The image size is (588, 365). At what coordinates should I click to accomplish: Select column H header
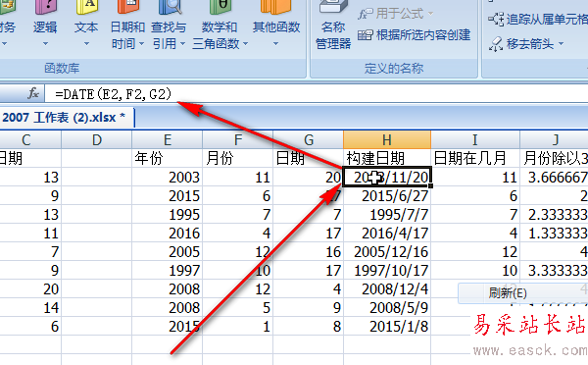pyautogui.click(x=387, y=140)
